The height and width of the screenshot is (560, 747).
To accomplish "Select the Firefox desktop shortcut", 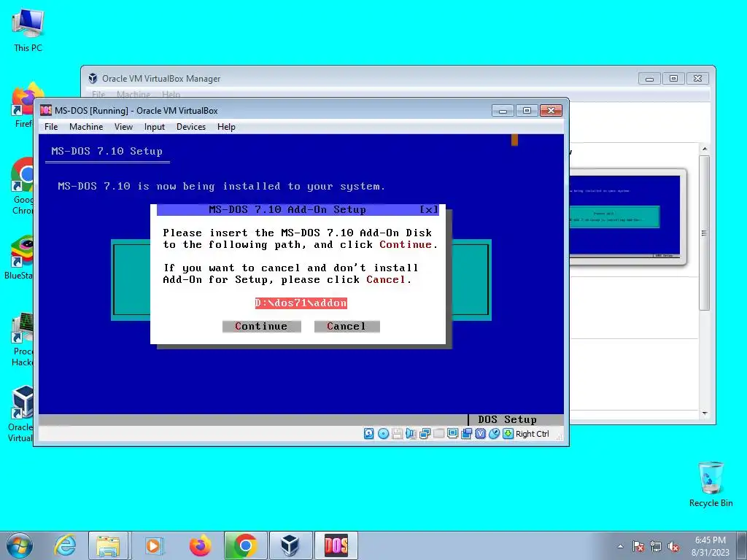I will (x=23, y=105).
